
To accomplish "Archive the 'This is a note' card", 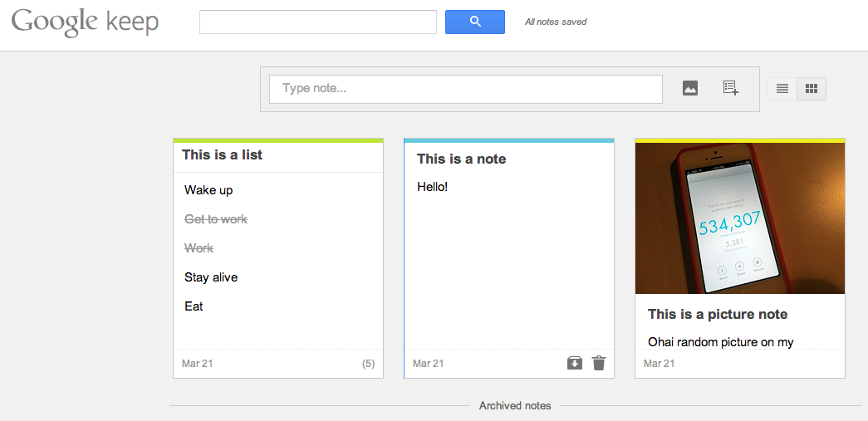I will click(x=575, y=364).
